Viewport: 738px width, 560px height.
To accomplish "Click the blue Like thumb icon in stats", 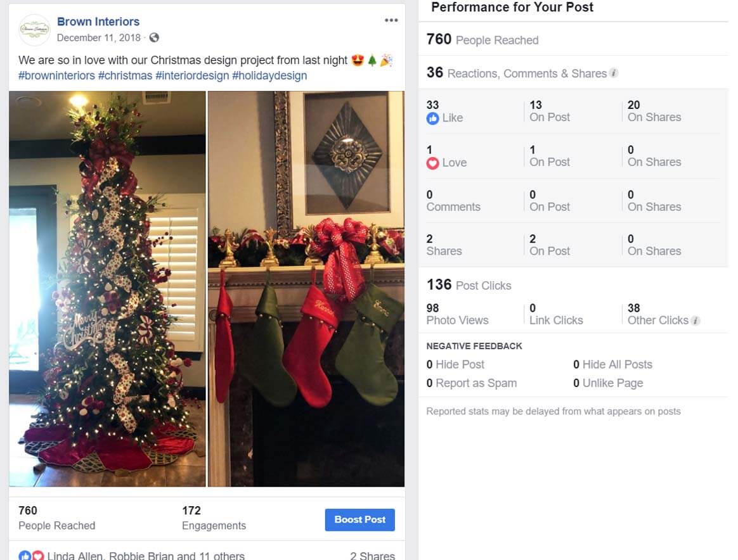I will (x=432, y=118).
